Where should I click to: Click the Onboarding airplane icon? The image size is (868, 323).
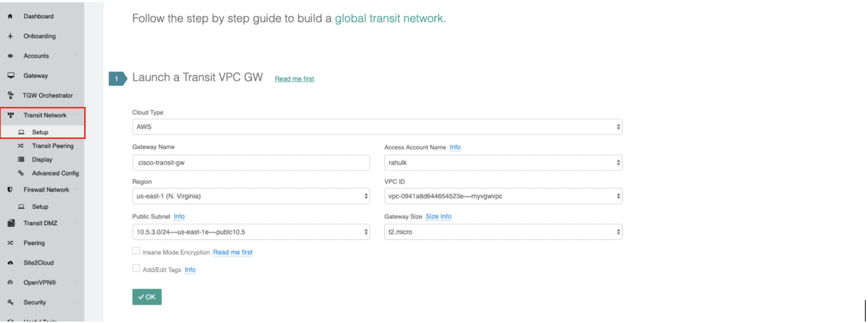click(10, 36)
